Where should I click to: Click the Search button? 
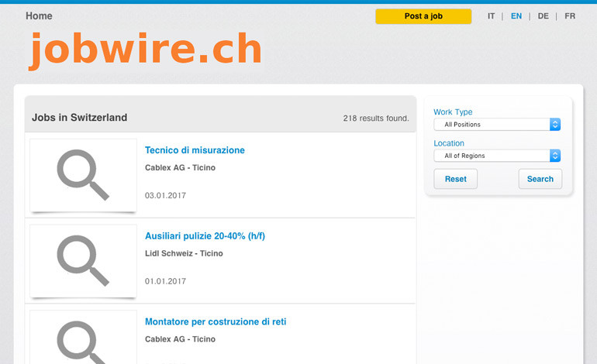click(540, 179)
